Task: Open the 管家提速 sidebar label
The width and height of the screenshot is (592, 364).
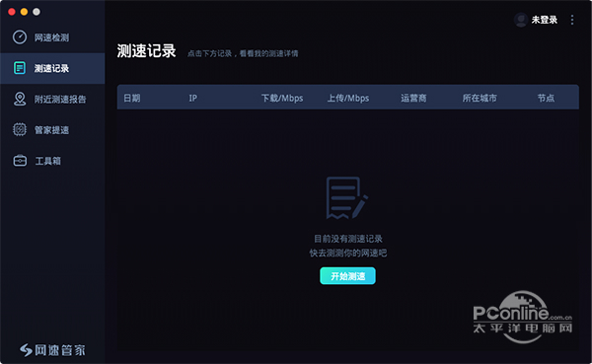Action: (51, 130)
